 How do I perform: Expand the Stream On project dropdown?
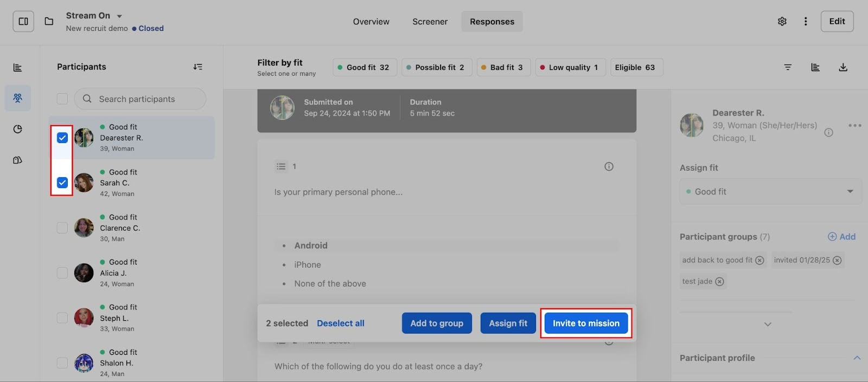119,16
